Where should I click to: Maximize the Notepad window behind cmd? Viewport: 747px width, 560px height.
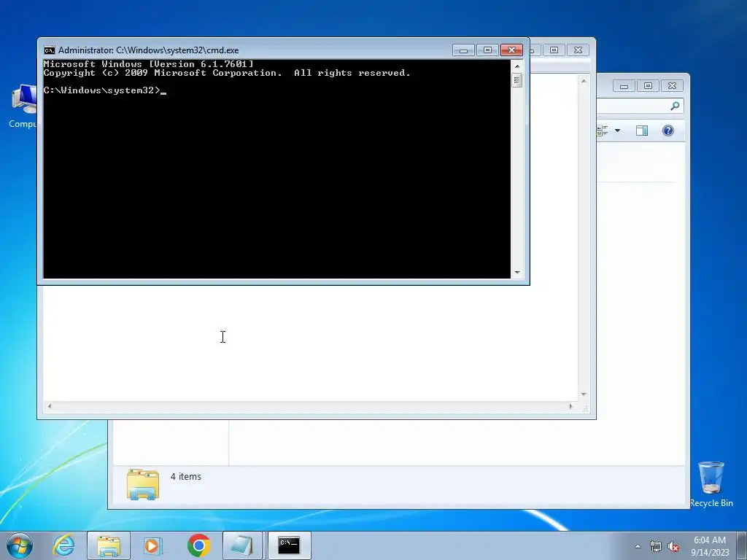pyautogui.click(x=554, y=50)
